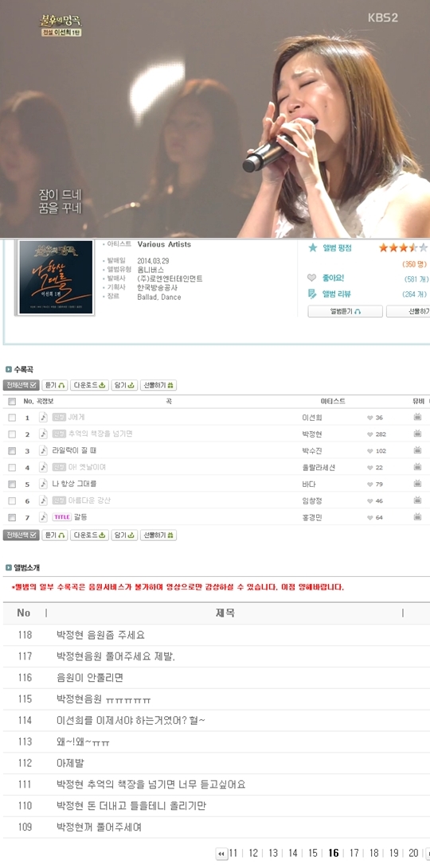Image resolution: width=430 pixels, height=868 pixels.
Task: Open post 118 박정현 음원좀 주세요
Action: (101, 635)
